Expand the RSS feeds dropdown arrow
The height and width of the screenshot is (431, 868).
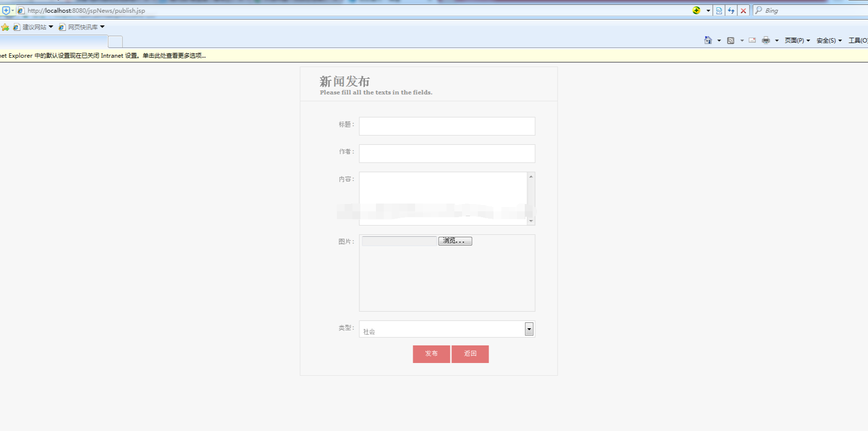click(742, 41)
